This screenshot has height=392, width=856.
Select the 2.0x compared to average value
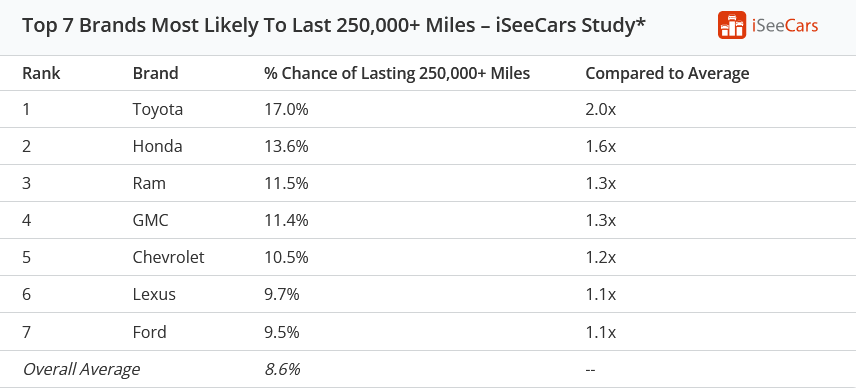tap(601, 110)
